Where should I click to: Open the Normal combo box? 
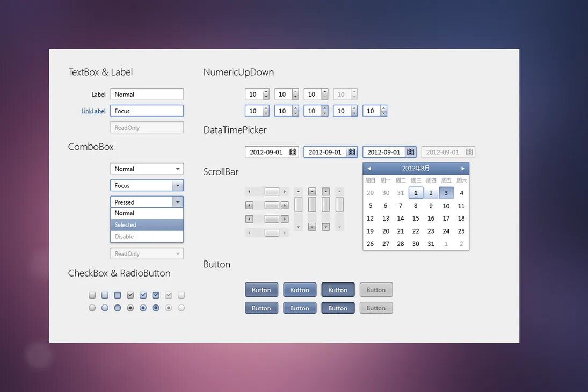tap(147, 169)
